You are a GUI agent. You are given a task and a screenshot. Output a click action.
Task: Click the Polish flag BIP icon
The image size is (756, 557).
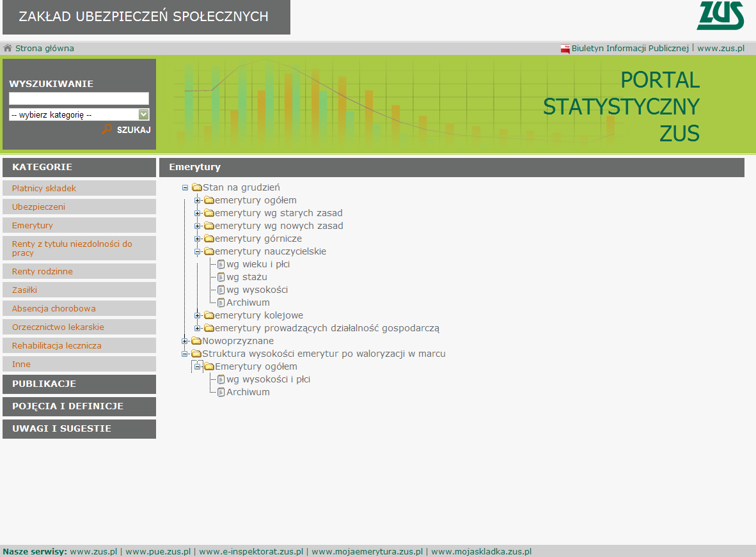coord(565,49)
